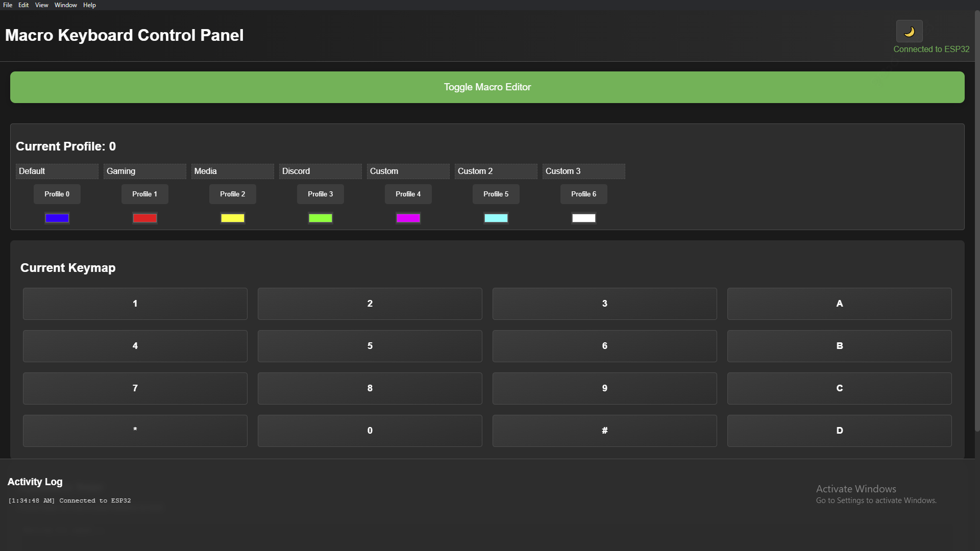Open the magenta Profile 4 color swatch
Image resolution: width=980 pixels, height=551 pixels.
408,218
